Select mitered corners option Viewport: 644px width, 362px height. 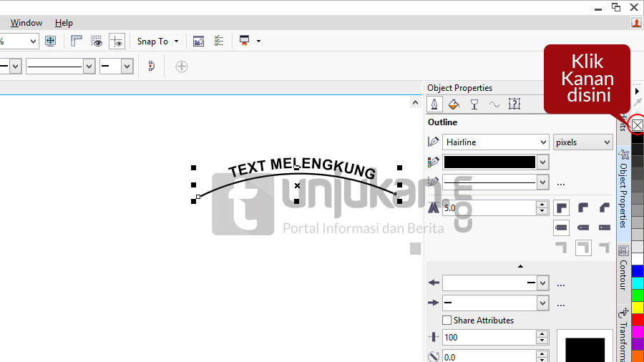(x=562, y=208)
